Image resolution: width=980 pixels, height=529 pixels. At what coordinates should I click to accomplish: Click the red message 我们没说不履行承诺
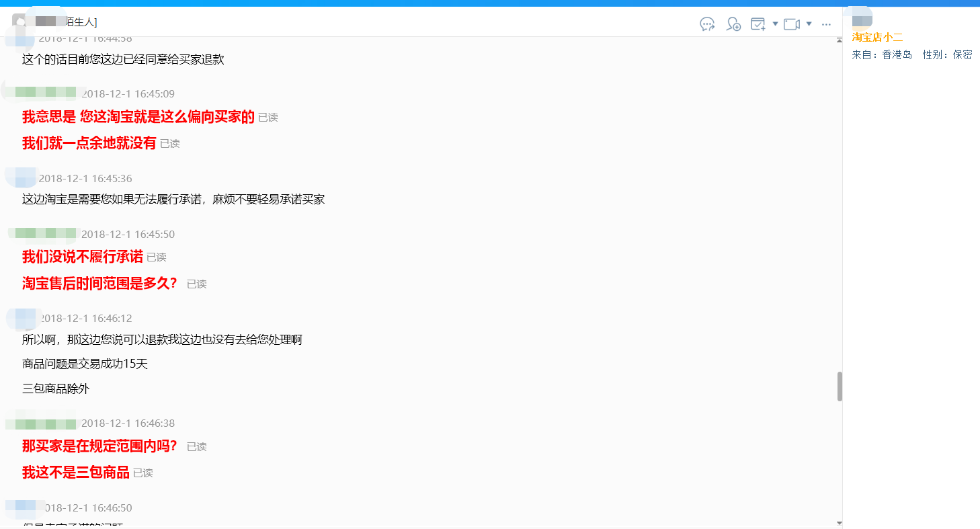point(83,257)
